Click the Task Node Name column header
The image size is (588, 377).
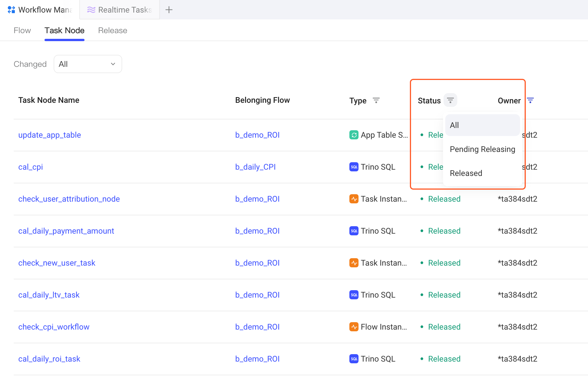49,100
